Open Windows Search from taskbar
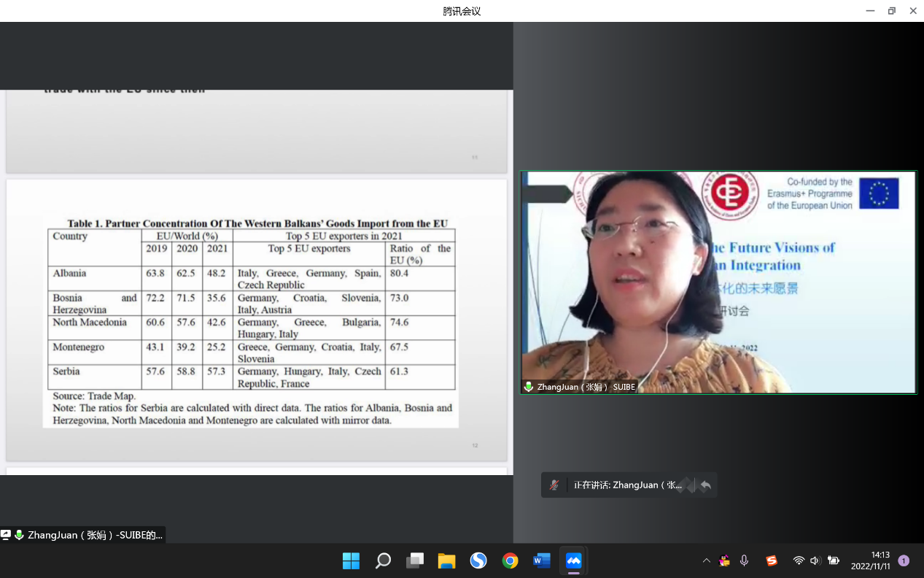 point(383,560)
